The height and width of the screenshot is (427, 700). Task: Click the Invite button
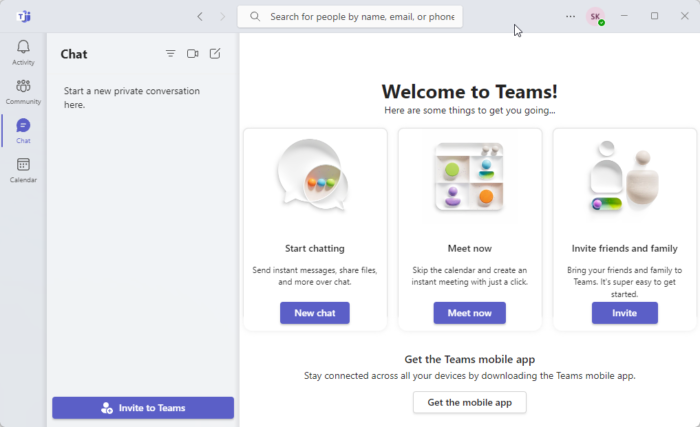click(624, 313)
